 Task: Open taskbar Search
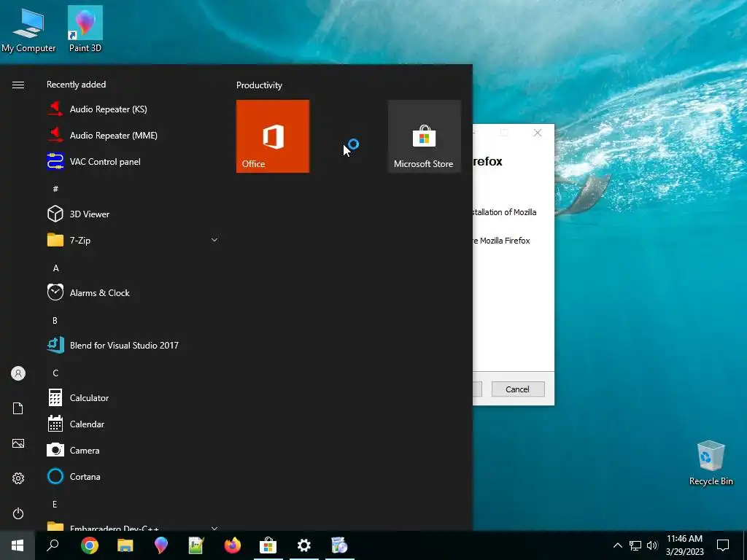(x=53, y=545)
